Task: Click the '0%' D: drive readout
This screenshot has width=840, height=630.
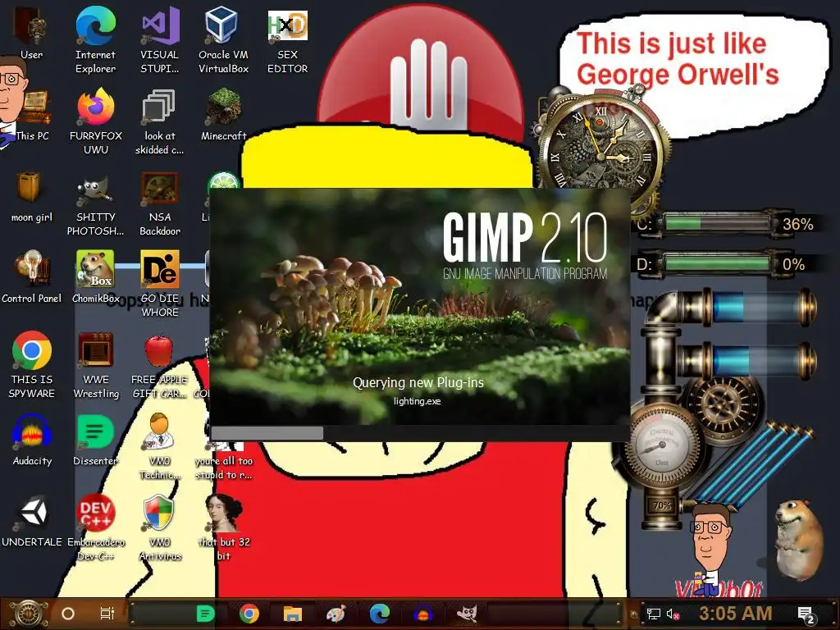Action: (x=793, y=264)
